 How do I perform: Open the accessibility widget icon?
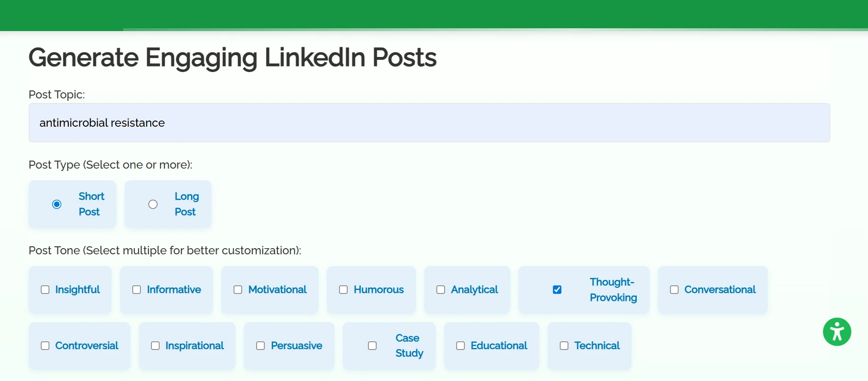[x=837, y=332]
